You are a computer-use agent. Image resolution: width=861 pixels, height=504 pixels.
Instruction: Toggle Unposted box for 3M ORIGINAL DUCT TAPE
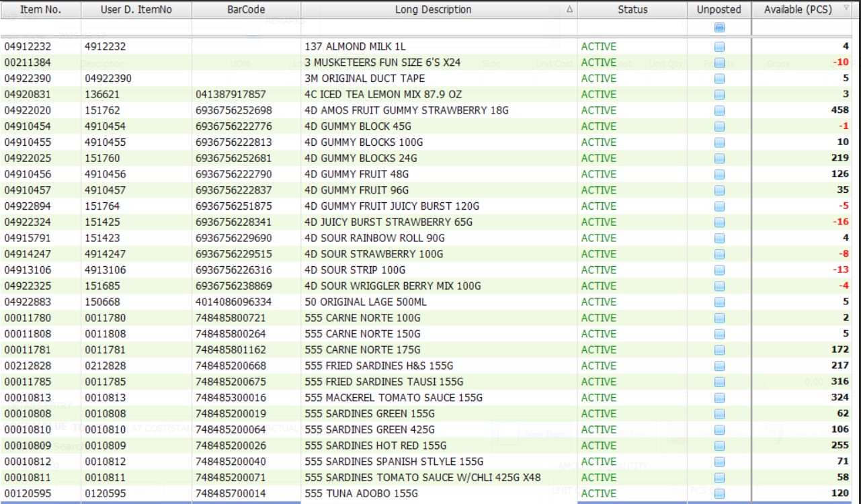[719, 79]
